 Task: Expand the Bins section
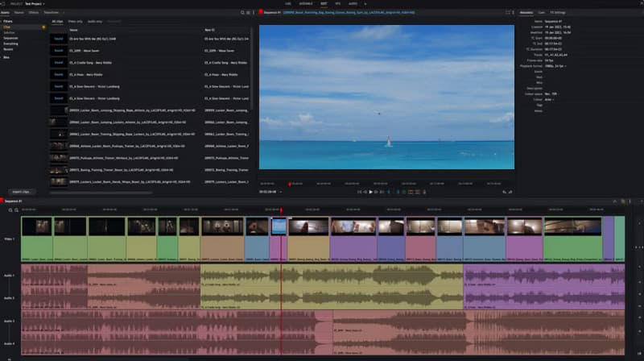click(6, 57)
